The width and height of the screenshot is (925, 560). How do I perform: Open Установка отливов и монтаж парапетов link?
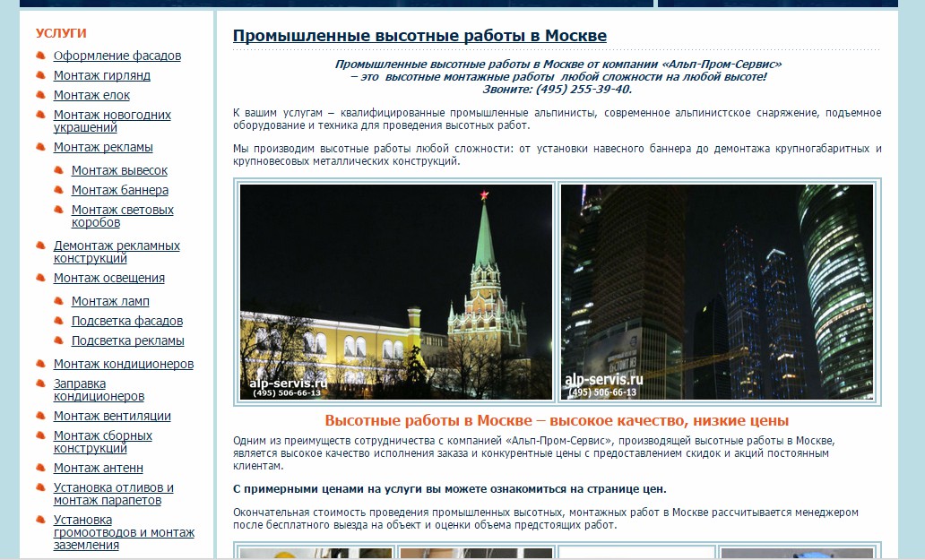coord(113,494)
